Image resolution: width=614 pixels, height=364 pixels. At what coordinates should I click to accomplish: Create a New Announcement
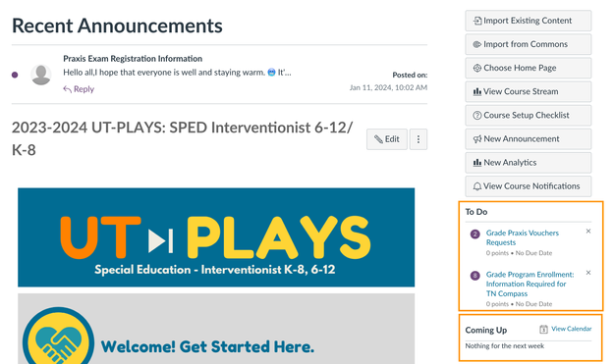coord(528,138)
